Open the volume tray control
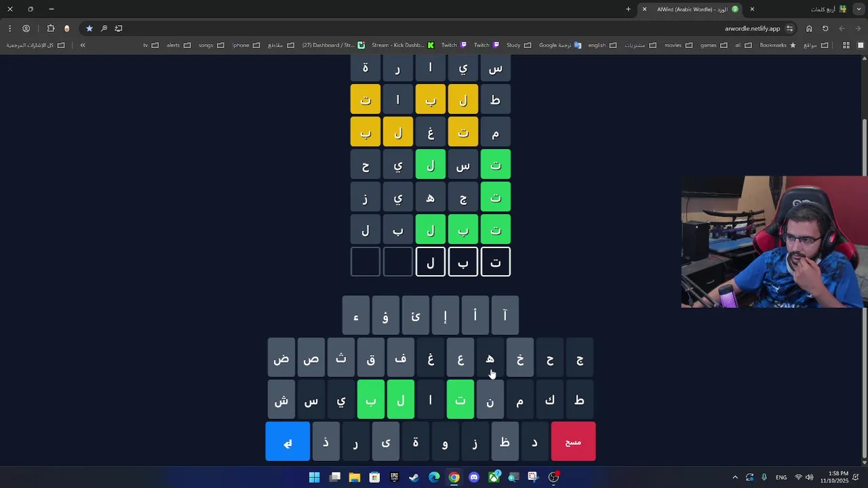Viewport: 868px width, 488px height. [809, 477]
